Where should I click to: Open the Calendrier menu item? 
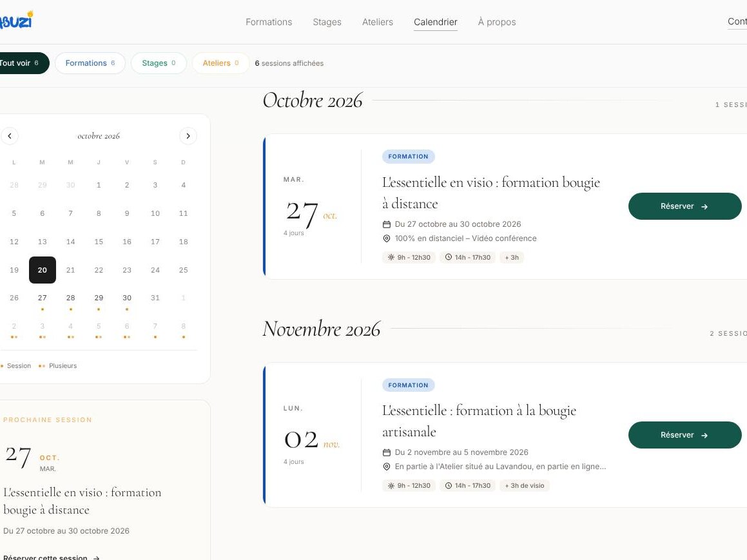[x=436, y=22]
